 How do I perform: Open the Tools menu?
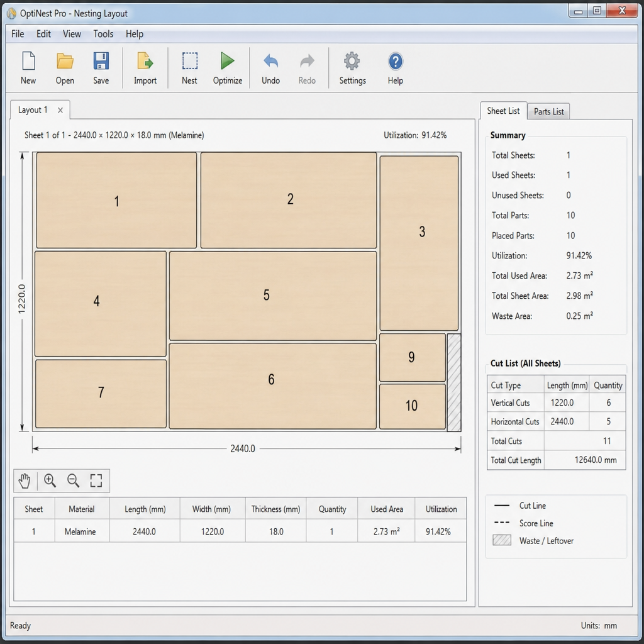coord(103,34)
